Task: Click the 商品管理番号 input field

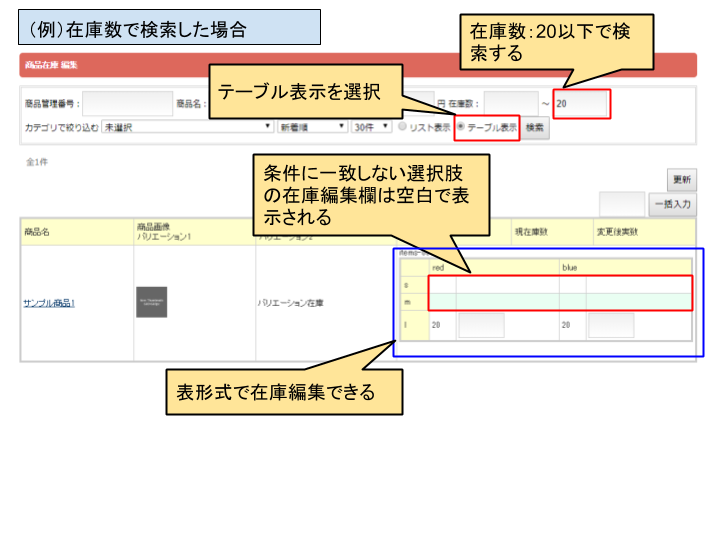Action: [127, 103]
